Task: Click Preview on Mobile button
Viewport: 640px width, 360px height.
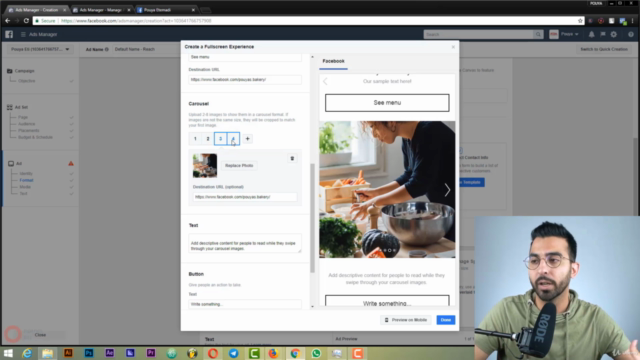Action: pos(406,320)
